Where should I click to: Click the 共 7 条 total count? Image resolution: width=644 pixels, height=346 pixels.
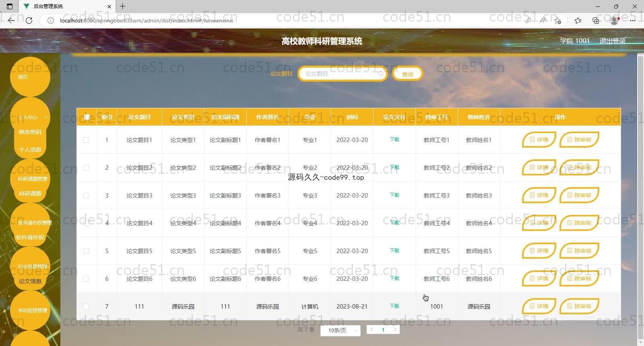point(306,330)
